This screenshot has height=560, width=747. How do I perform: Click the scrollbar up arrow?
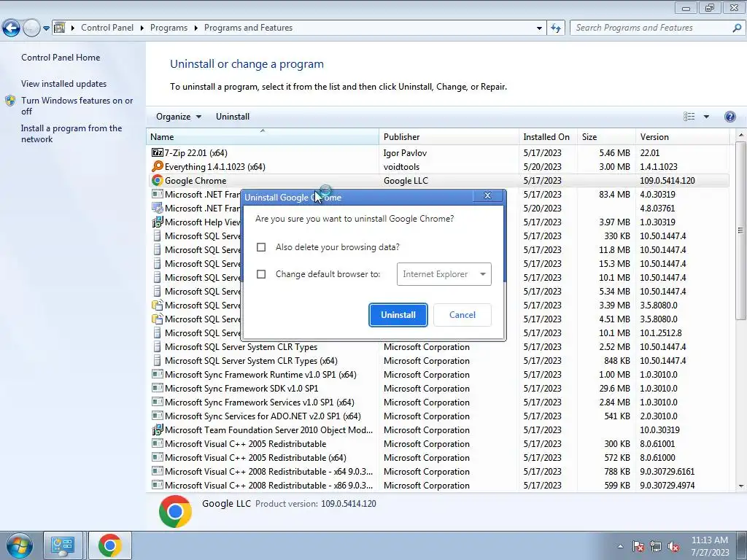point(741,136)
